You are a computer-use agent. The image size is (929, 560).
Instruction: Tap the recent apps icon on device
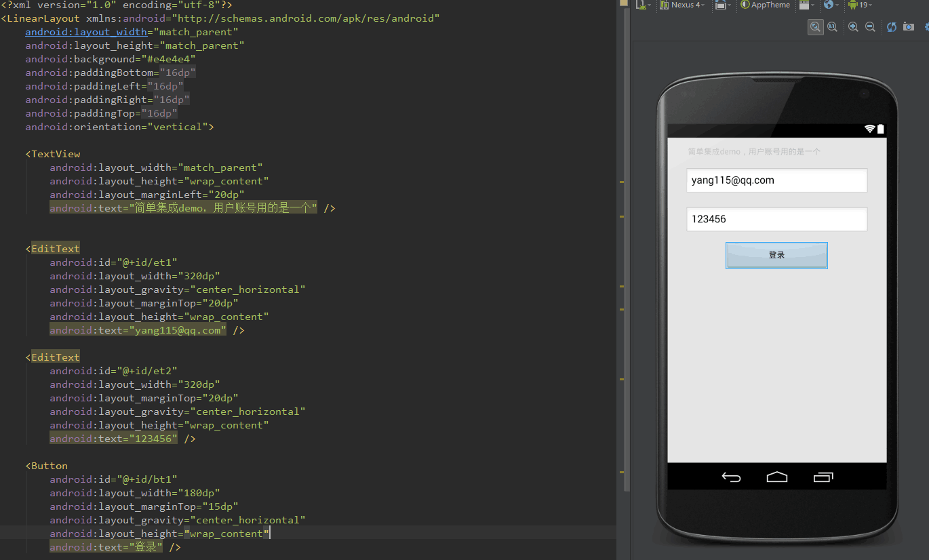823,477
